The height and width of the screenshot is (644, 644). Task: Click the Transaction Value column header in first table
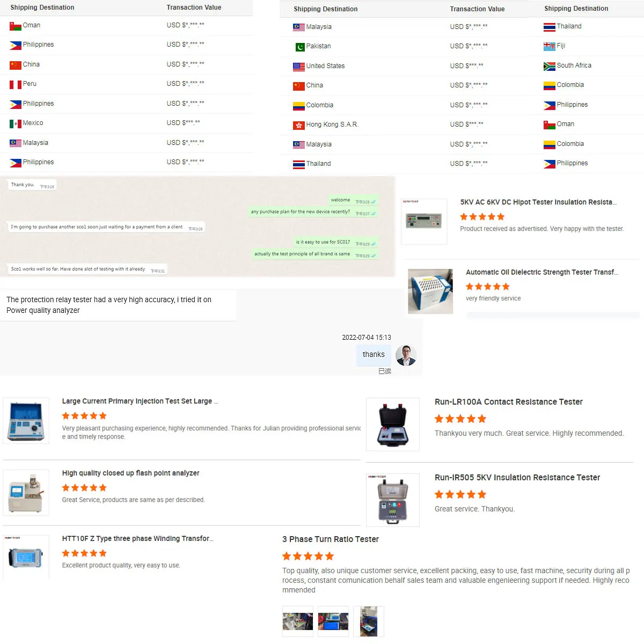coord(194,8)
